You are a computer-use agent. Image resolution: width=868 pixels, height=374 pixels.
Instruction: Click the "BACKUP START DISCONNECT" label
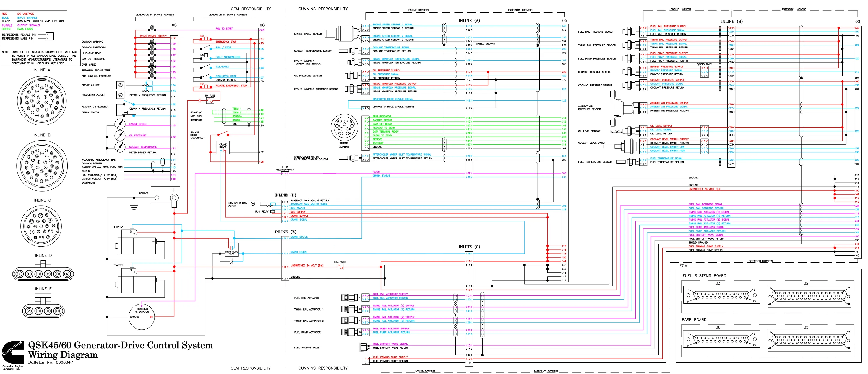197,135
